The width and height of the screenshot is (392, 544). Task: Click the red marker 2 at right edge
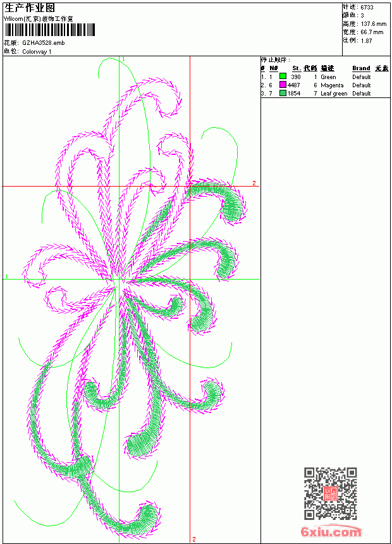254,183
